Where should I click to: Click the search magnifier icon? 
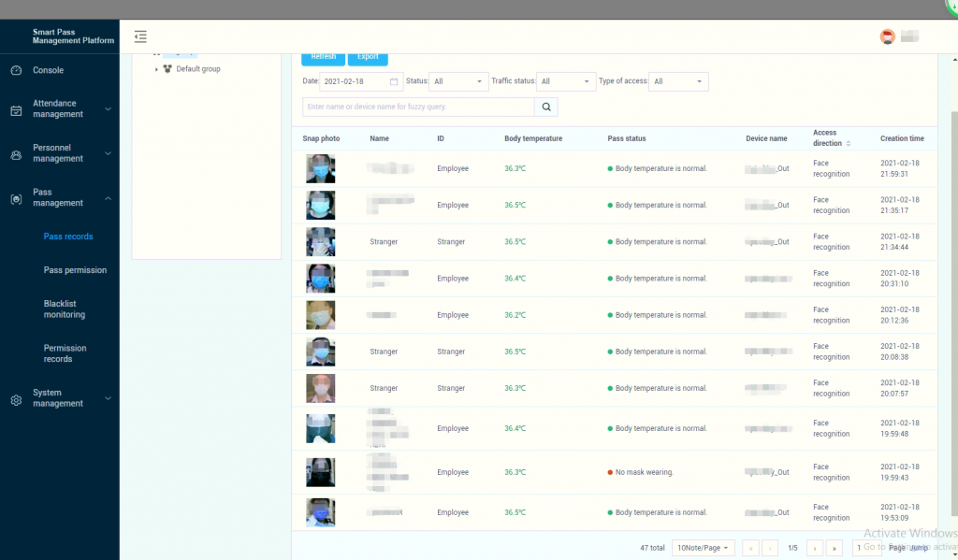[x=545, y=107]
